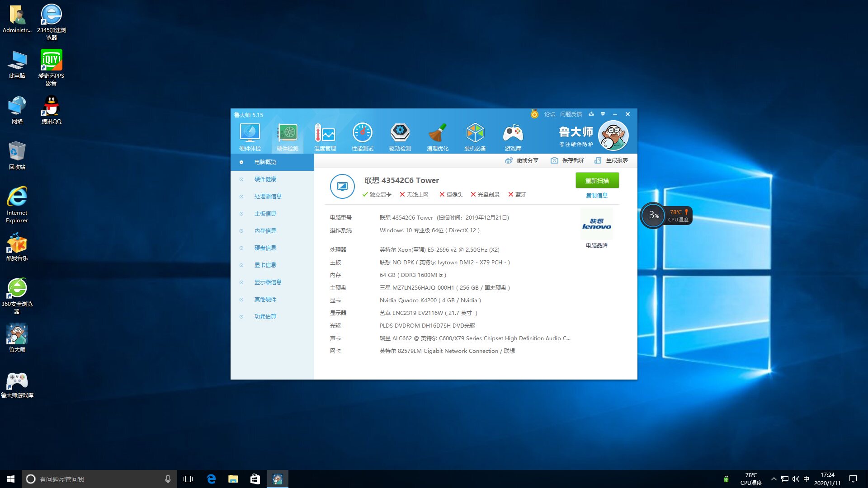The height and width of the screenshot is (488, 868).
Task: Open 清理优化 cleanup optimization
Action: coord(438,137)
